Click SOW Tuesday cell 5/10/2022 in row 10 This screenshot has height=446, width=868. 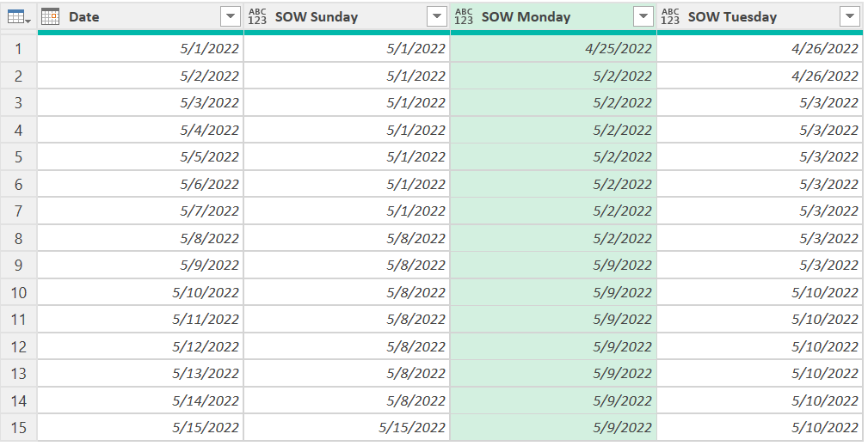pyautogui.click(x=760, y=292)
